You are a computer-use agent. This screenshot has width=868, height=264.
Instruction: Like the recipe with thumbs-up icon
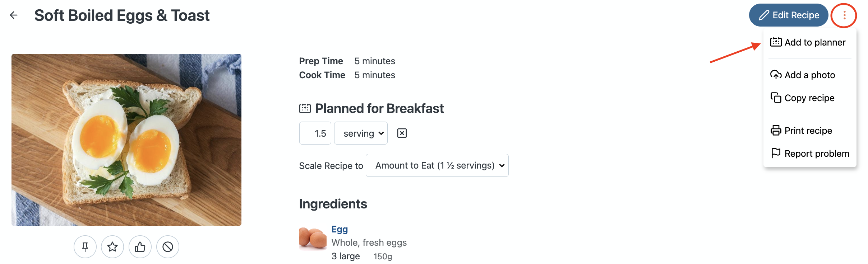click(x=140, y=247)
